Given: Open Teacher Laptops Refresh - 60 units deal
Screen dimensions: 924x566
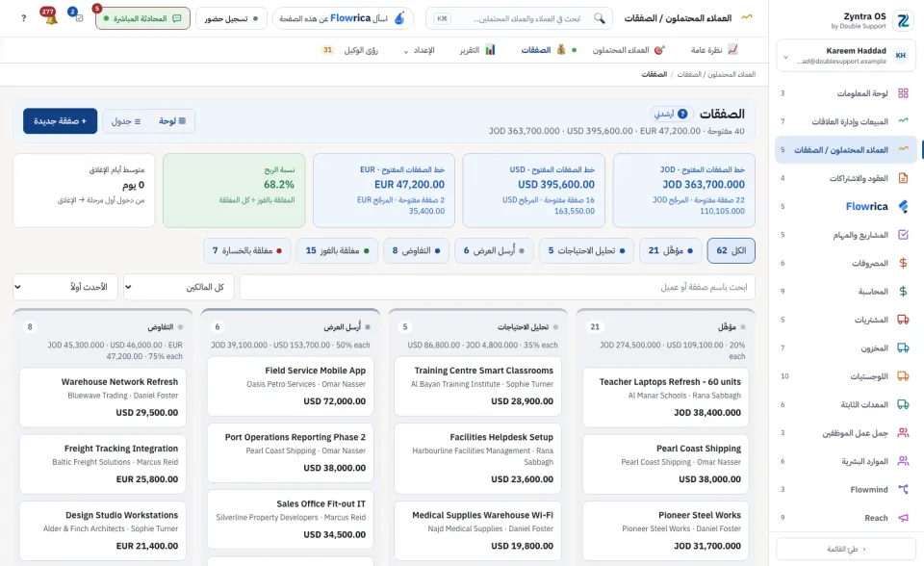Looking at the screenshot, I should [x=666, y=398].
